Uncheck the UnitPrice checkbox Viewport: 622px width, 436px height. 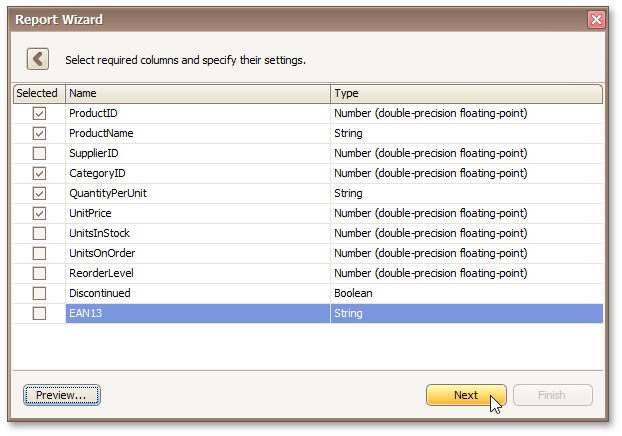pyautogui.click(x=39, y=214)
